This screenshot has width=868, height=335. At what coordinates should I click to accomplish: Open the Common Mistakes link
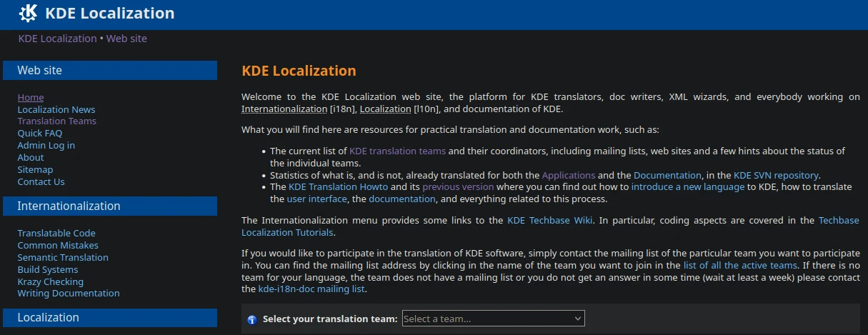point(58,245)
